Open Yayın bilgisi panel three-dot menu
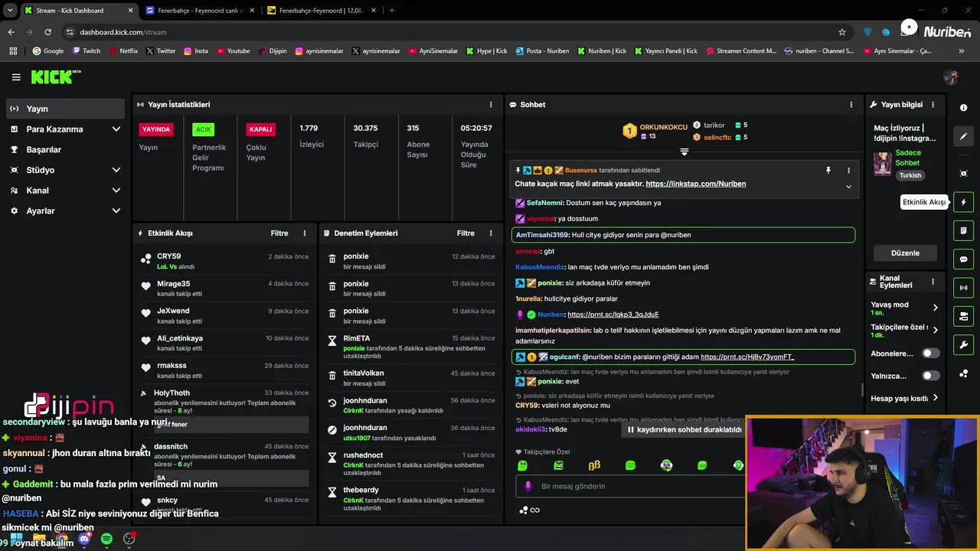 [933, 104]
